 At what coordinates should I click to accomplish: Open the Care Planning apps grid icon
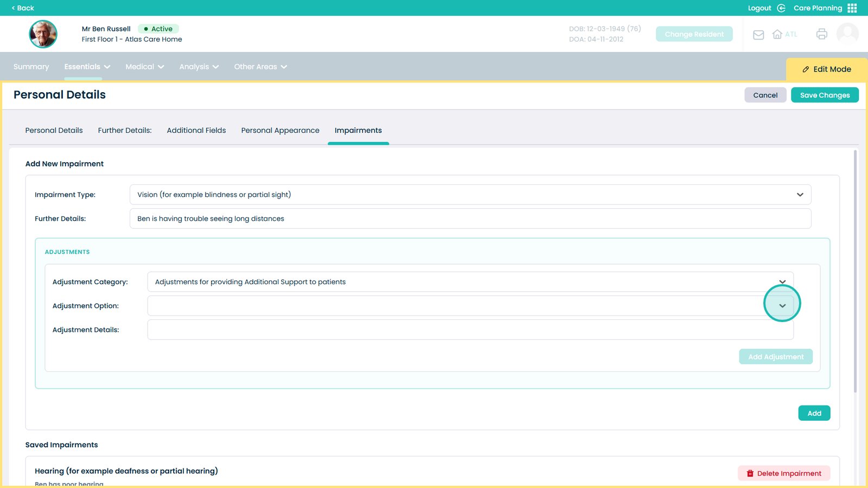point(852,8)
